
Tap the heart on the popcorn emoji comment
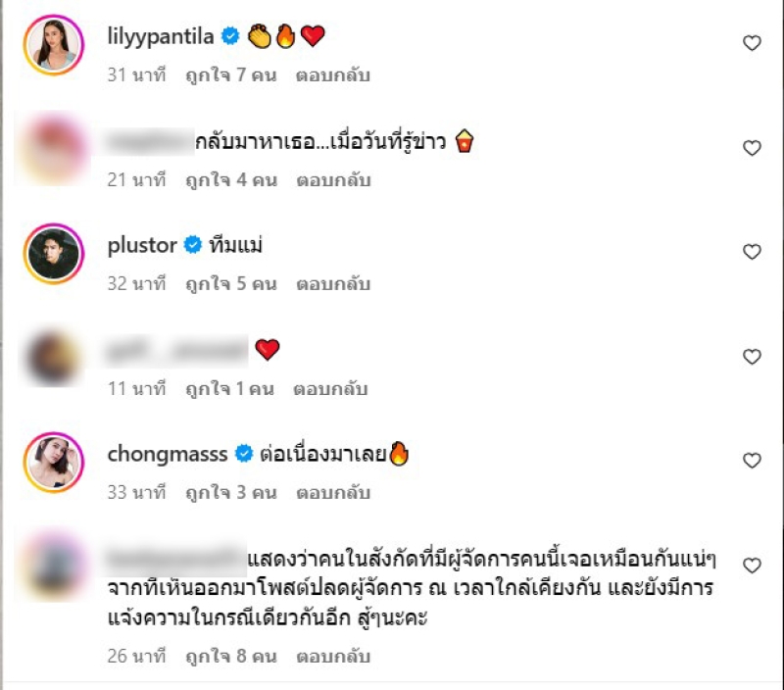click(752, 148)
